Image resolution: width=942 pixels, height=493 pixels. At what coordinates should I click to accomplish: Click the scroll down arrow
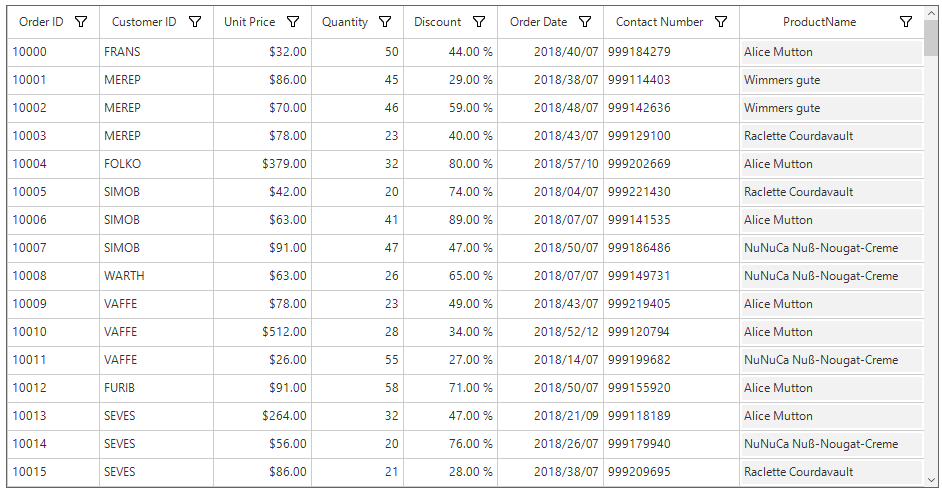coord(931,480)
